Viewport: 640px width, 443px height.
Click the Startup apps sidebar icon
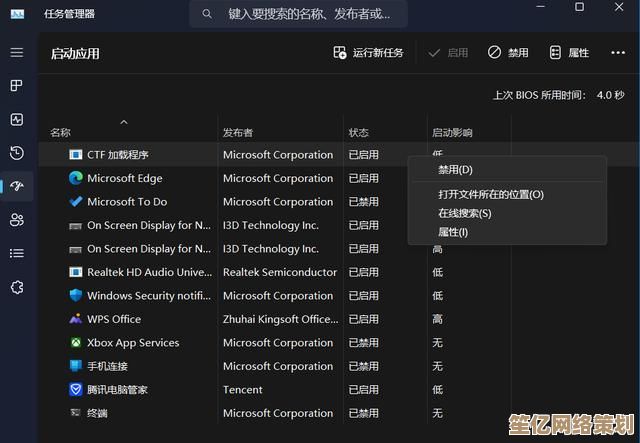[x=17, y=186]
